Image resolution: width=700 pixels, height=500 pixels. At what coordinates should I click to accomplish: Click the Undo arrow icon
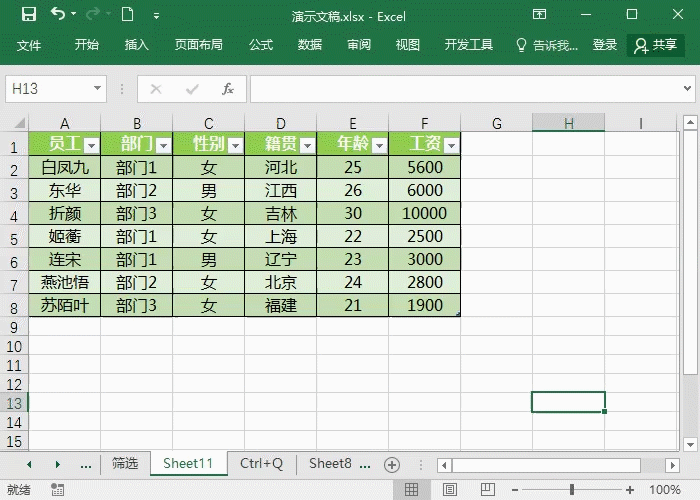coord(58,14)
